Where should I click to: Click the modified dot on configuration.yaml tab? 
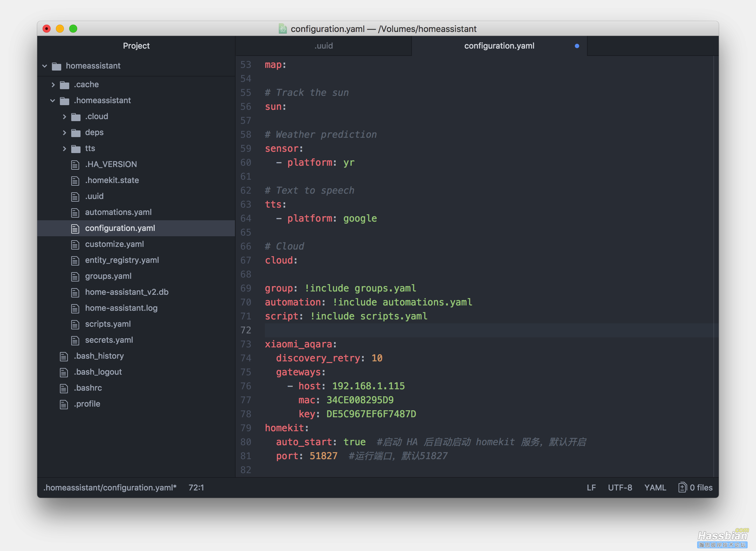tap(577, 46)
